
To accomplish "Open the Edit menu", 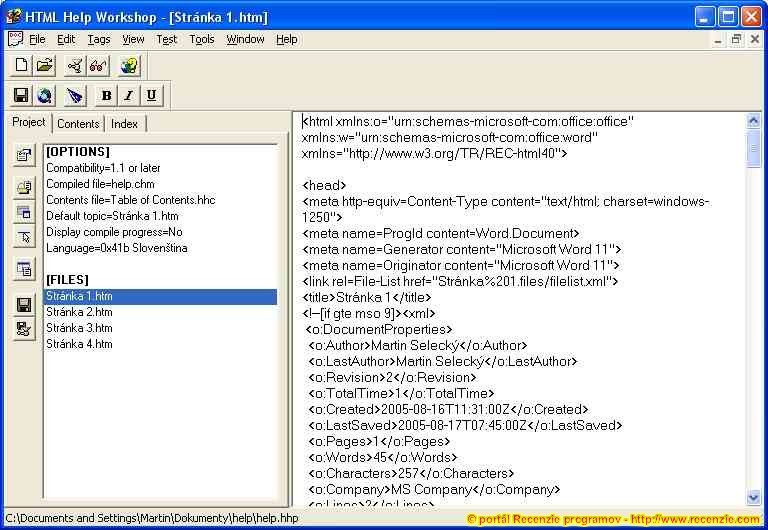I will [x=66, y=39].
